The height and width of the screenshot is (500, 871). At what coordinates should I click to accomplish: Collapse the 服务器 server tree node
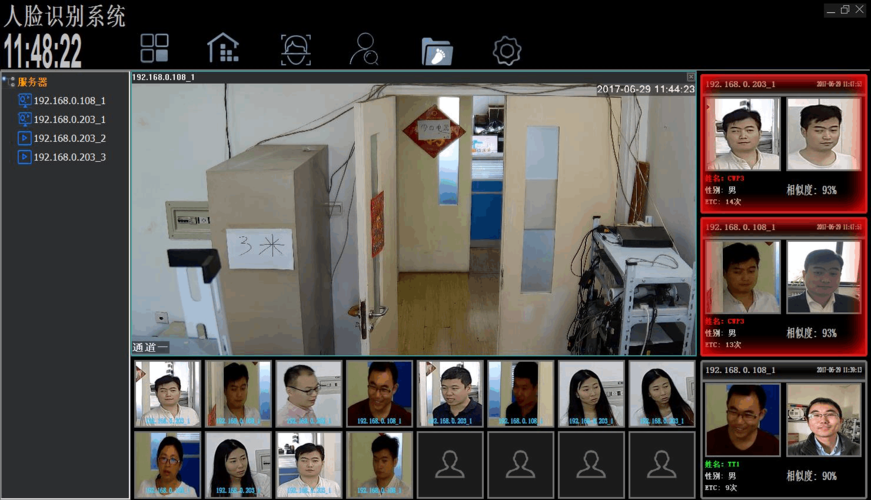pos(8,82)
